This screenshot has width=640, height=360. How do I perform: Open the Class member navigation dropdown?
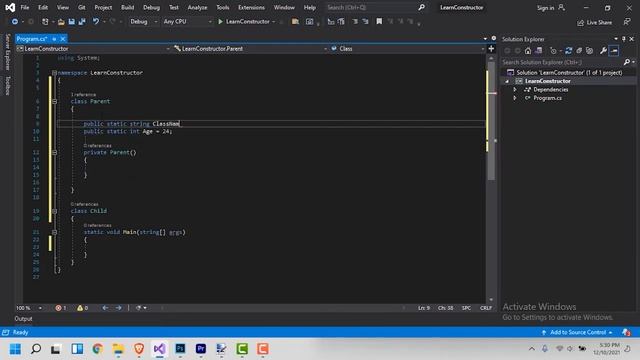pyautogui.click(x=407, y=49)
